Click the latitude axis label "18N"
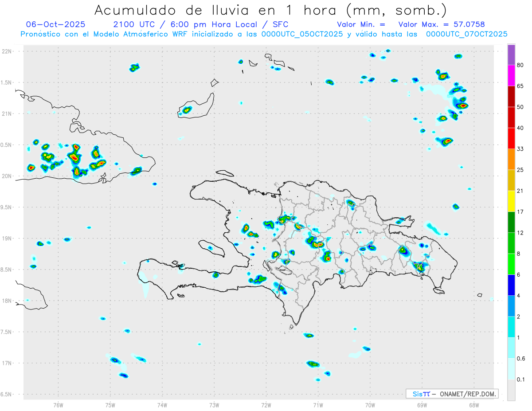 click(7, 301)
